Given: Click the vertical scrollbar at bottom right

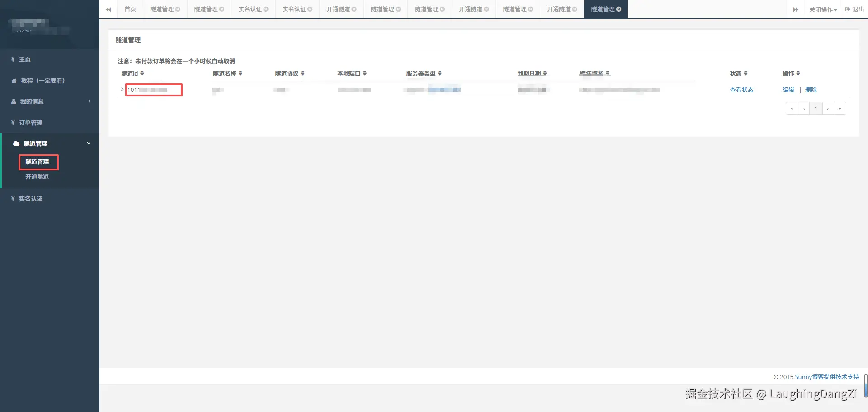Looking at the screenshot, I should pyautogui.click(x=865, y=386).
